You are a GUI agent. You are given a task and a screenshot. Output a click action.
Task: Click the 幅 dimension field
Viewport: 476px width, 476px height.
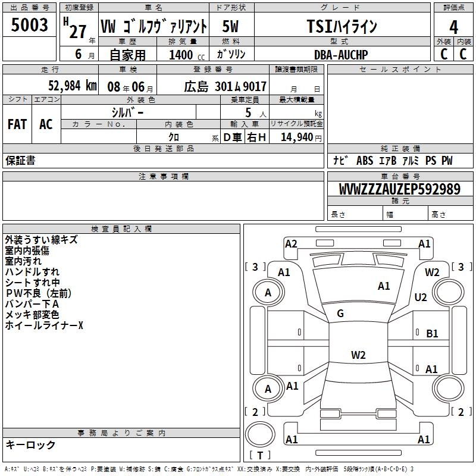click(x=406, y=214)
